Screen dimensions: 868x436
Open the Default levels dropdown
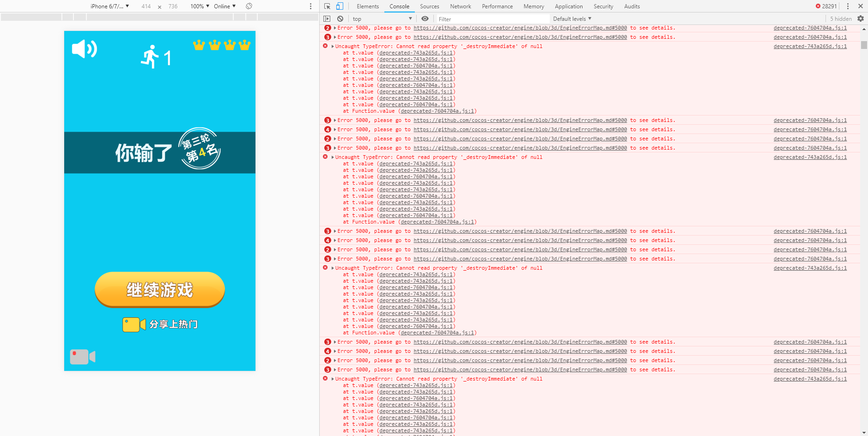(x=572, y=18)
